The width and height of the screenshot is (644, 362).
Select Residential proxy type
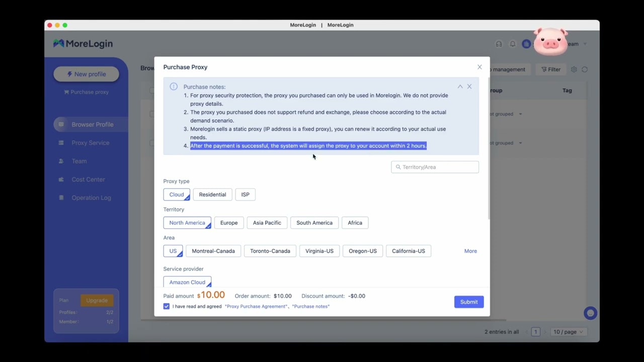point(212,195)
